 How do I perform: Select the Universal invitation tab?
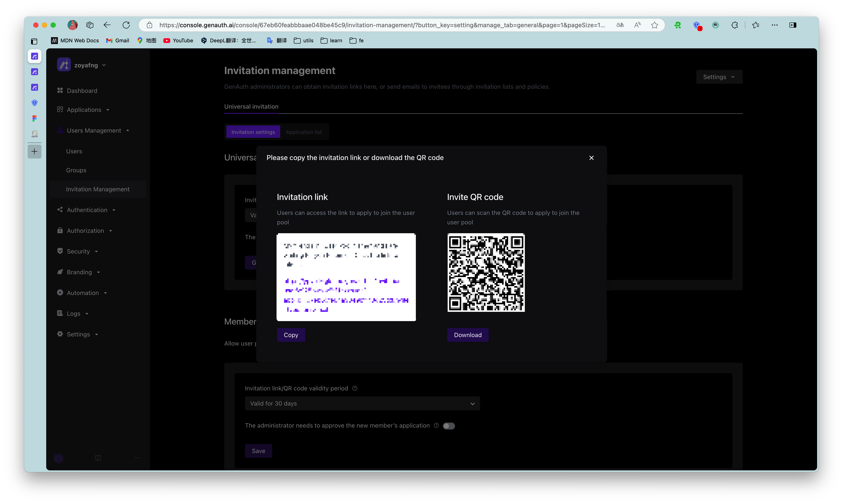point(251,106)
